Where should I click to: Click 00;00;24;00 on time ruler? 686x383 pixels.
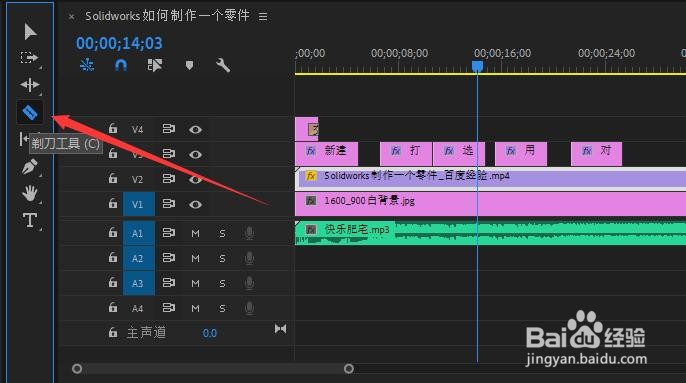pos(606,53)
